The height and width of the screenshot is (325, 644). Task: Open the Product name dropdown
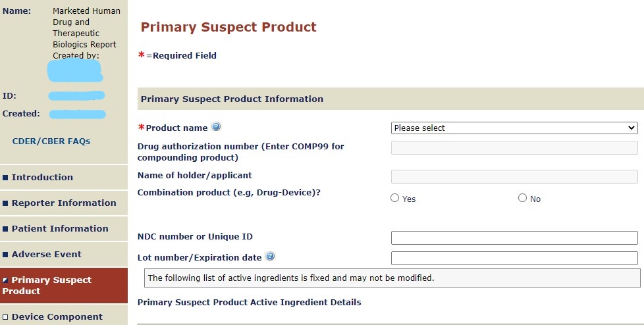(514, 128)
